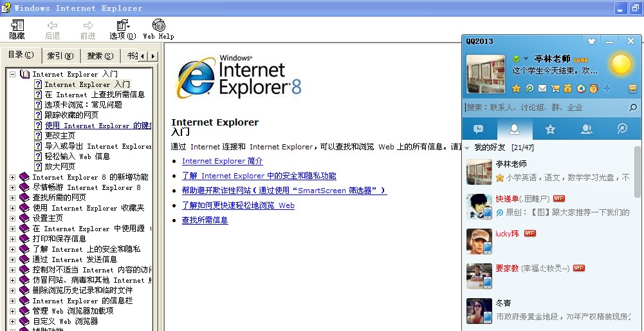The height and width of the screenshot is (331, 644).
Task: Expand 查找所需的网页 tree node
Action: (13, 198)
